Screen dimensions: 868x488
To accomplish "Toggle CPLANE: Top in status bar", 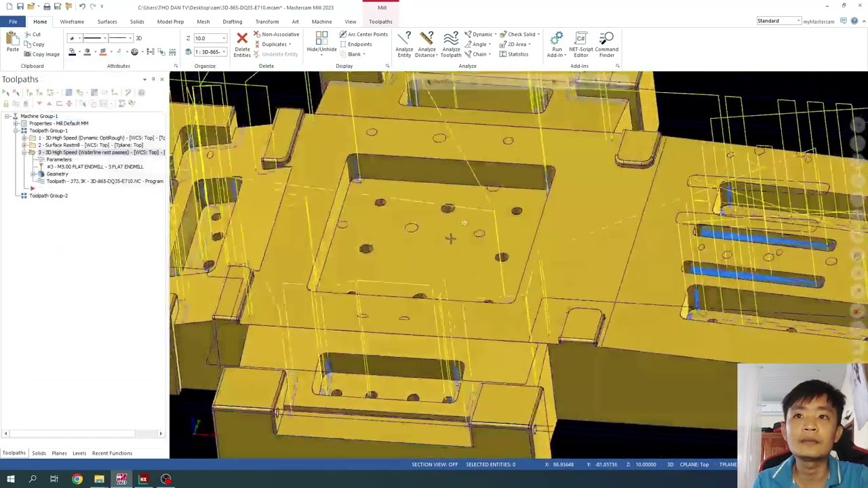I will [x=694, y=464].
